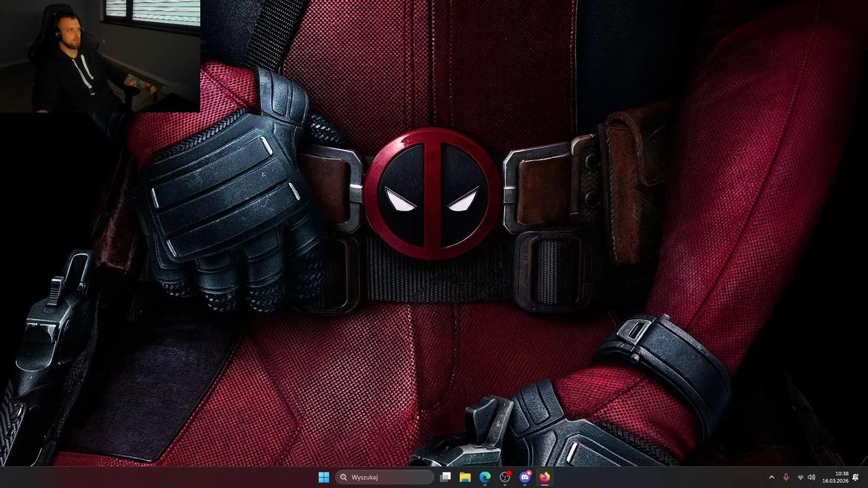This screenshot has width=868, height=488.
Task: Open the volume speaker tray icon
Action: 811,477
